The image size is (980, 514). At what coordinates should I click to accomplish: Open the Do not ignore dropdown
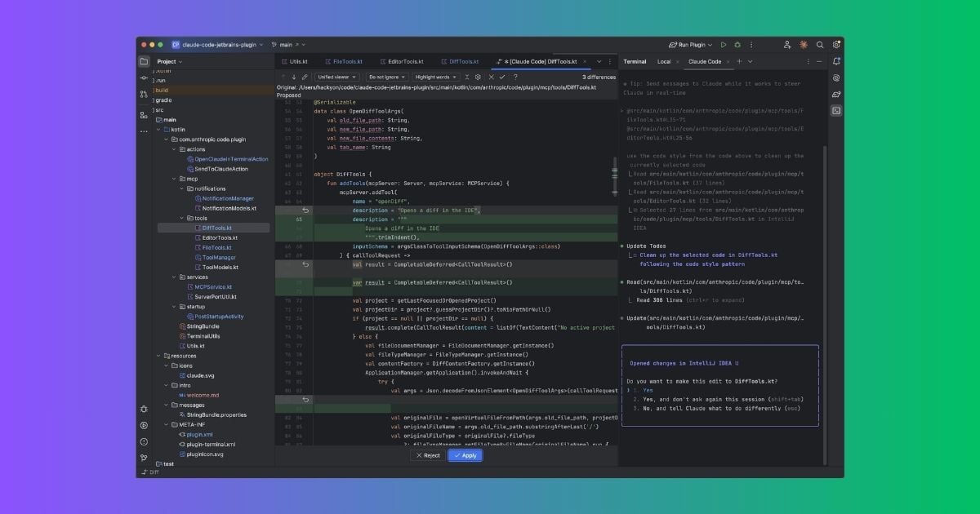click(x=386, y=77)
